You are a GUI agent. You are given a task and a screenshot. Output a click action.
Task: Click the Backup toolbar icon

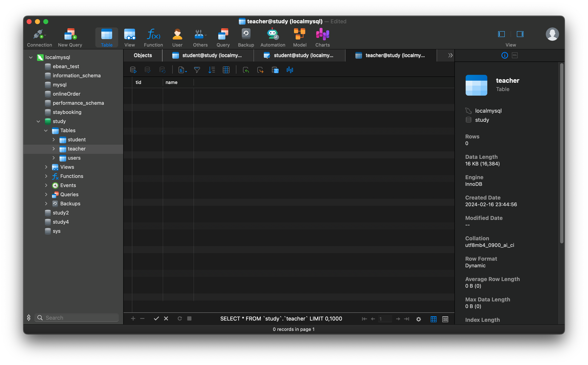click(x=246, y=37)
